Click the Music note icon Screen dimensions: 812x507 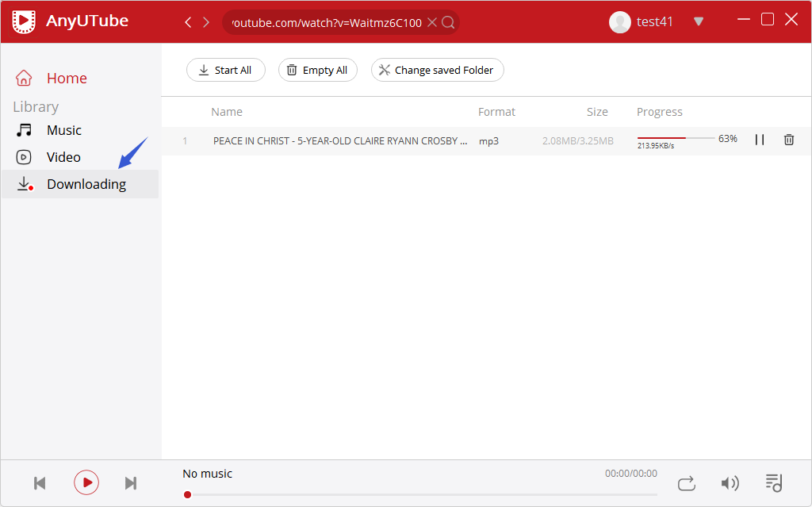pyautogui.click(x=24, y=130)
